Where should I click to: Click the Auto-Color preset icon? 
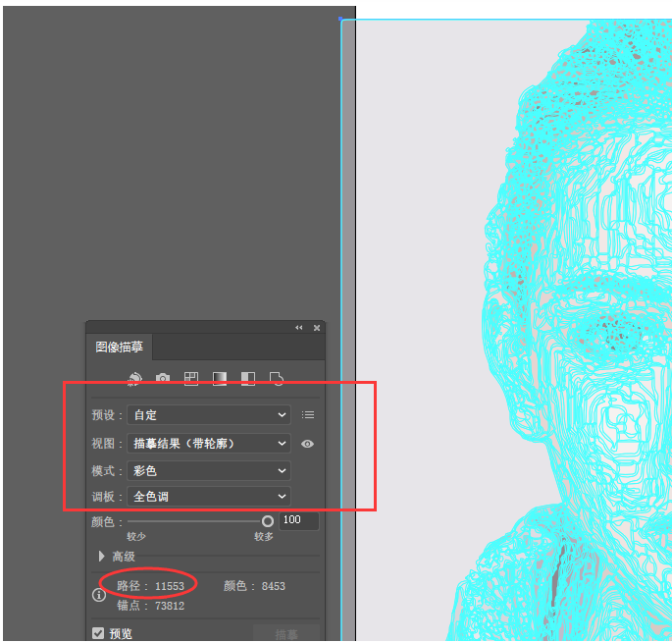point(134,378)
